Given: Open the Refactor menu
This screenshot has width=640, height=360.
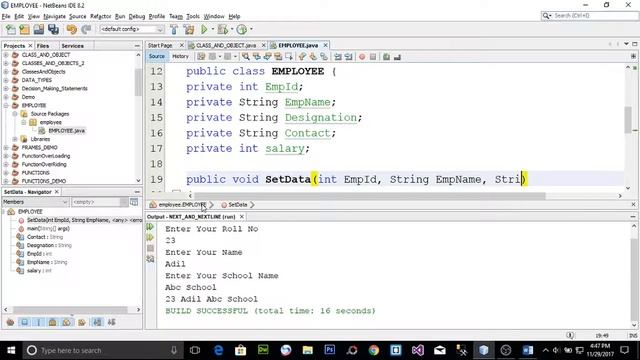Looking at the screenshot, I should [100, 16].
